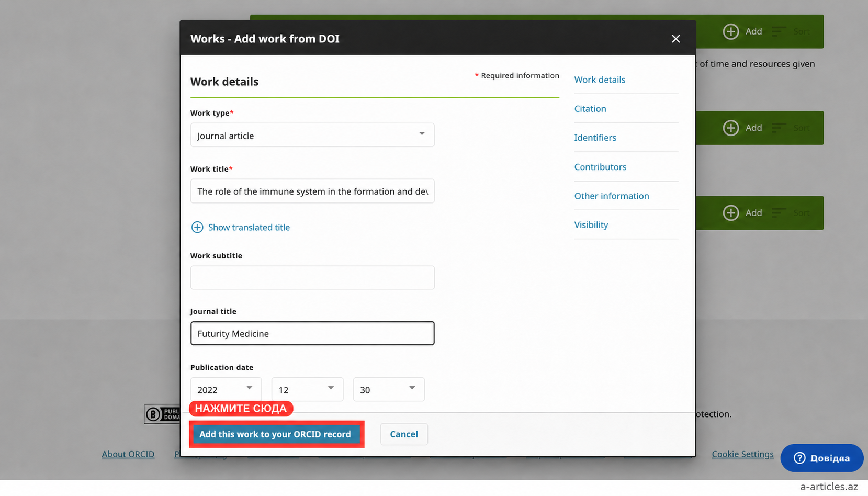Viewport: 868px width, 496px height.
Task: Jump to the Work details section link
Action: [x=600, y=80]
